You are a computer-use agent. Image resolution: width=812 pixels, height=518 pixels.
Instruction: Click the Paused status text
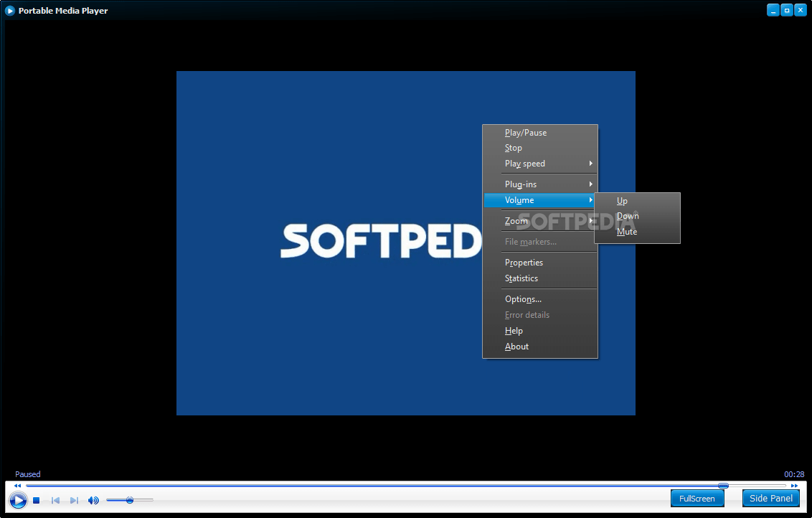27,474
